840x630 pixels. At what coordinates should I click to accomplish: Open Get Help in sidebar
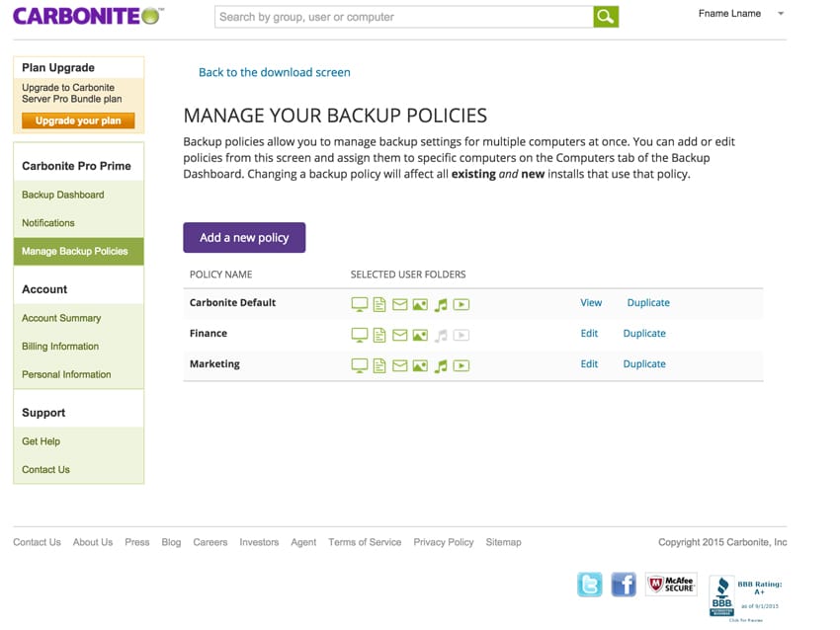pyautogui.click(x=41, y=441)
